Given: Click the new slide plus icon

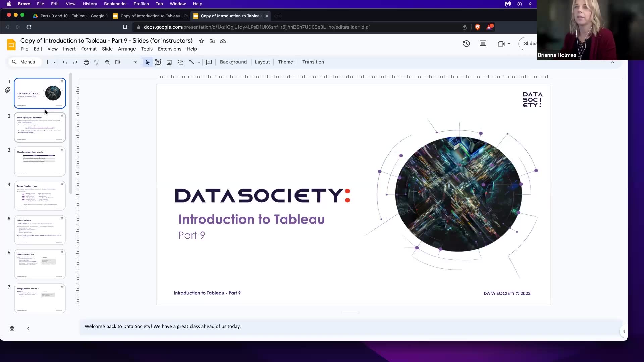Looking at the screenshot, I should pyautogui.click(x=47, y=62).
